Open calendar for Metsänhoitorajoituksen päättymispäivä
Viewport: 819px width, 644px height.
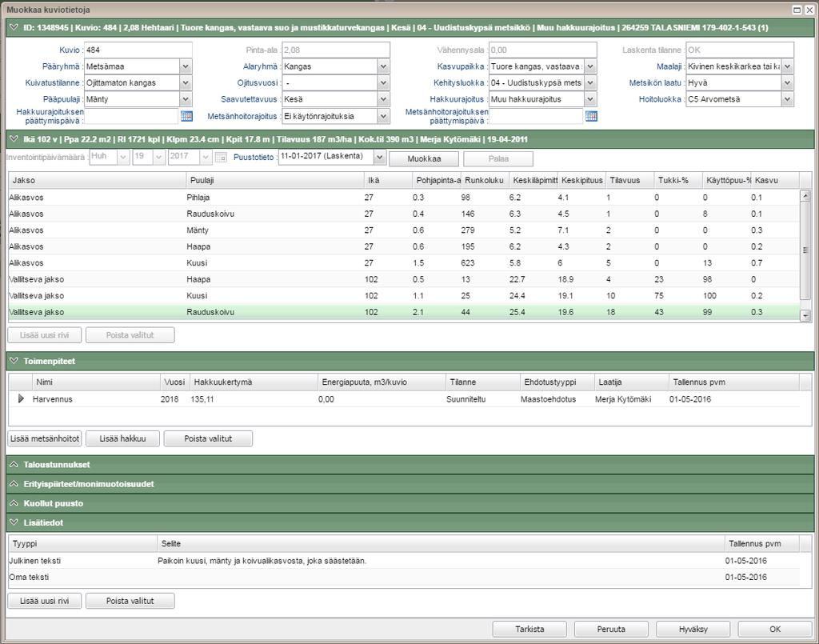tap(591, 116)
